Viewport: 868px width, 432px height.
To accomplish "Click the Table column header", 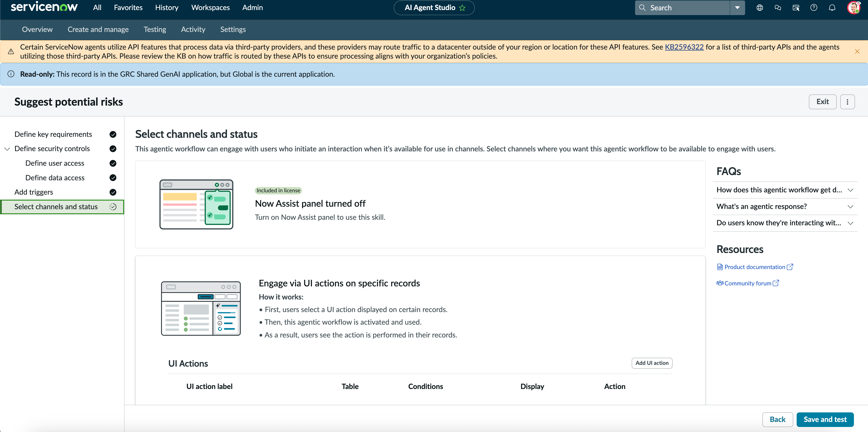I will 350,386.
